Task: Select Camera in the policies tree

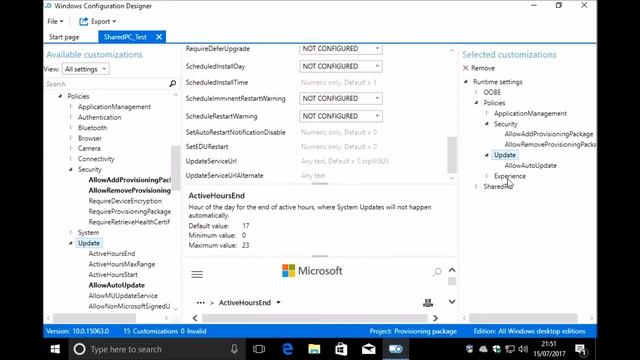Action: click(x=89, y=149)
